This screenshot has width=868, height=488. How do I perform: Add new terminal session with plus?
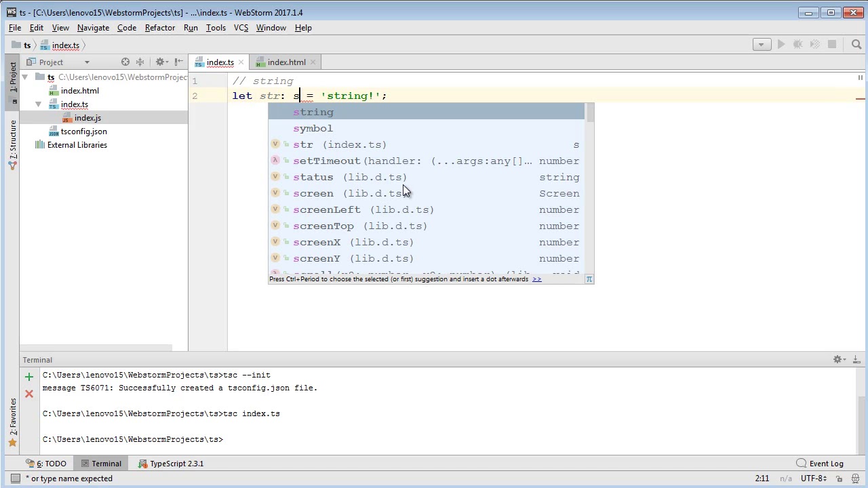coord(28,377)
